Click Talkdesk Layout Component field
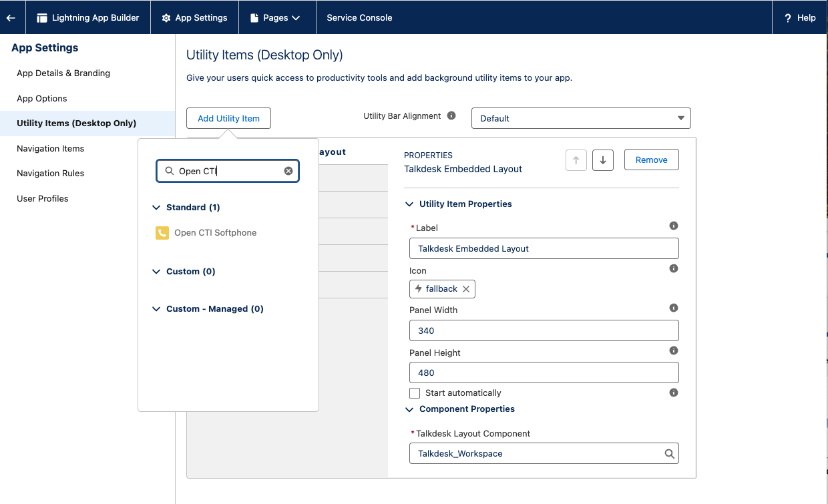 544,453
